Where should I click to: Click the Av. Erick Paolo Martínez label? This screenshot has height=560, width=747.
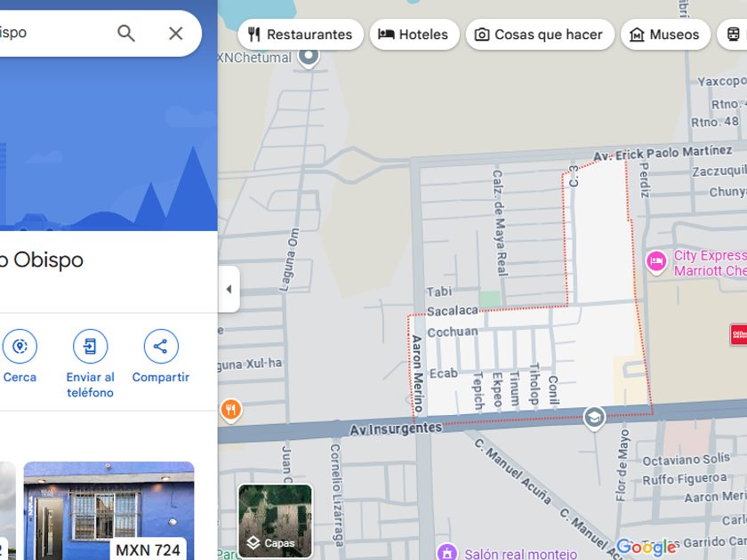[663, 153]
